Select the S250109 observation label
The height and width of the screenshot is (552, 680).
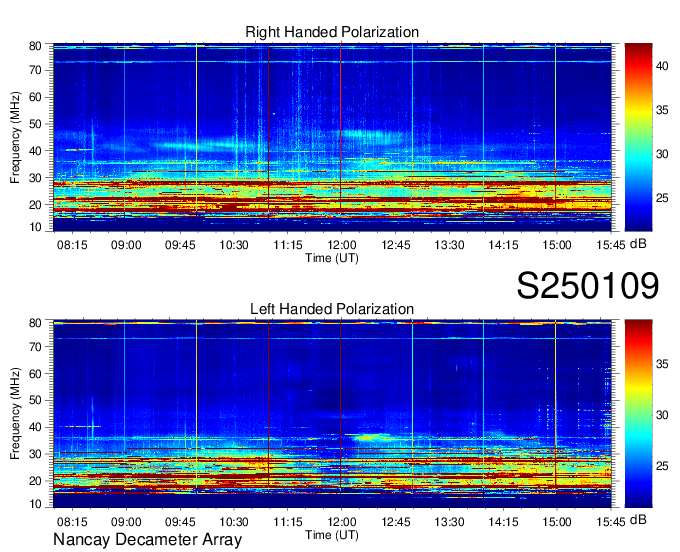coord(588,286)
